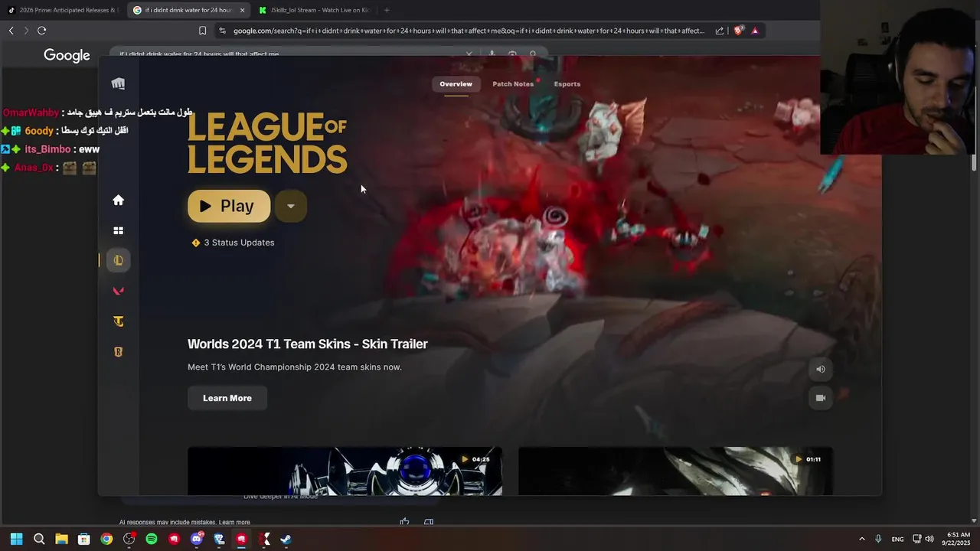Switch to Esports tab
The width and height of the screenshot is (980, 551).
click(x=567, y=84)
